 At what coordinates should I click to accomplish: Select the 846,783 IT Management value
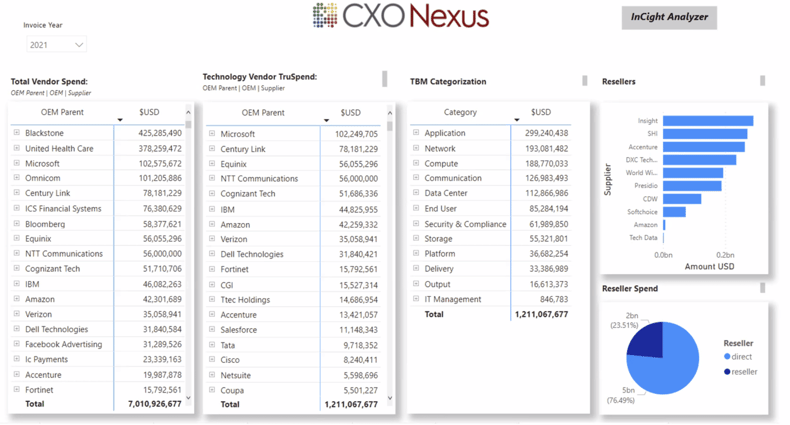(x=554, y=299)
